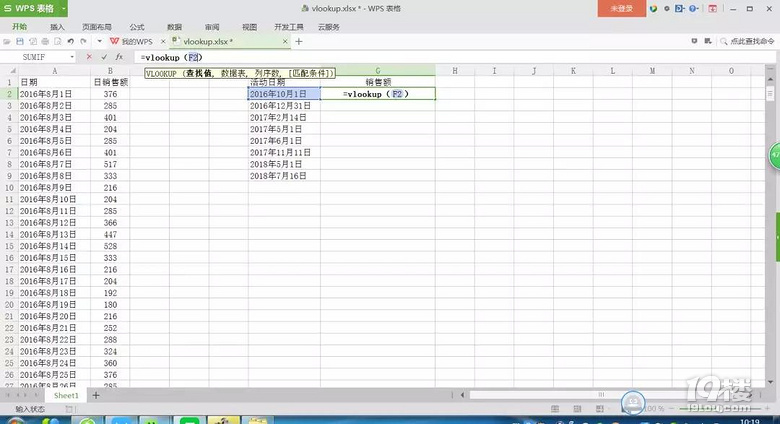Select row header 5
Viewport: 780px width, 424px height.
point(9,129)
